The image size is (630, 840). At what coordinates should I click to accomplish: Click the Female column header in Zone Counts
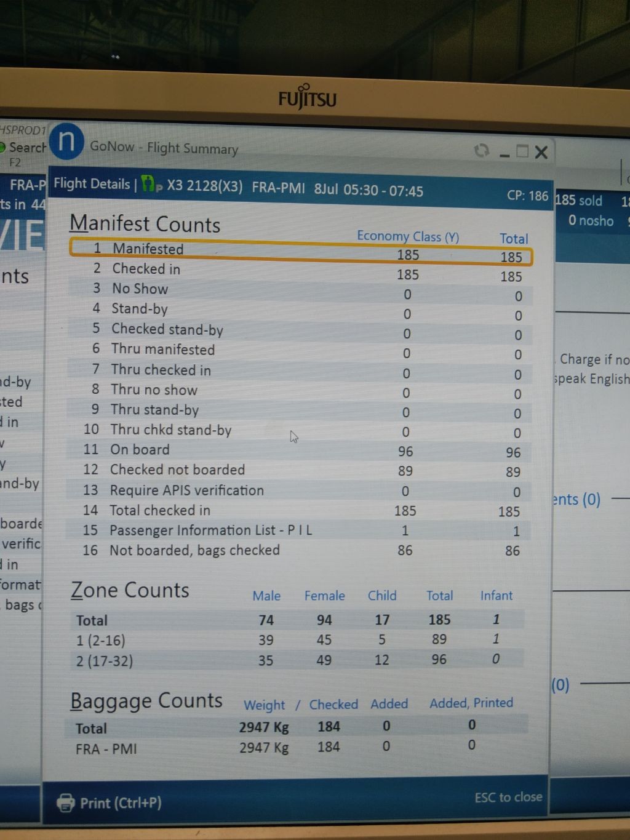click(324, 596)
